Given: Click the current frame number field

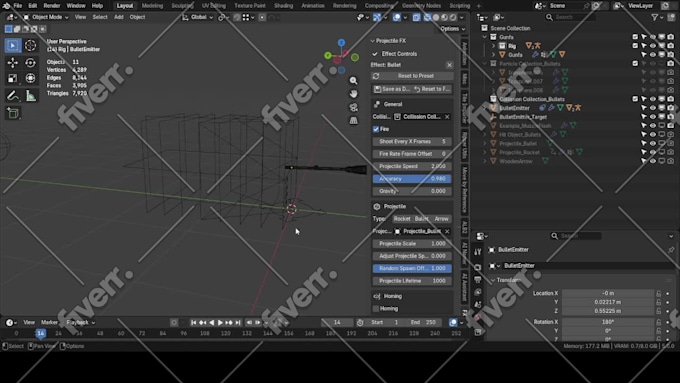Looking at the screenshot, I should click(337, 322).
